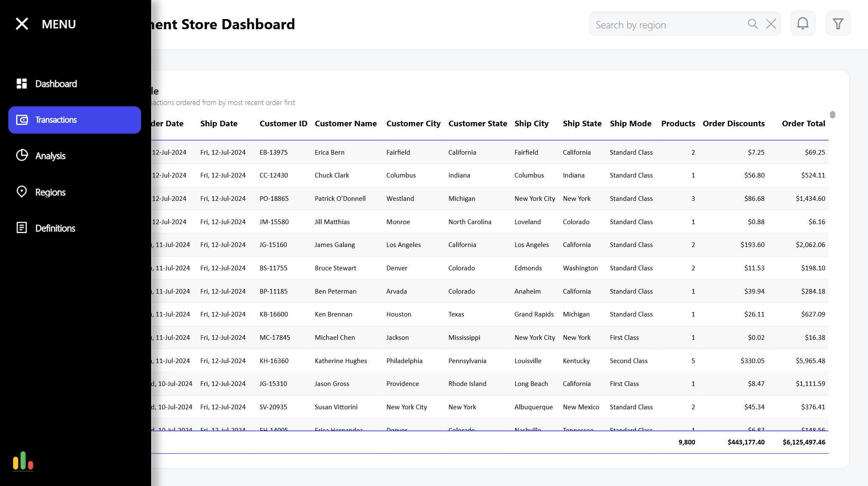Sort by Customer State column header
This screenshot has height=486, width=868.
478,124
